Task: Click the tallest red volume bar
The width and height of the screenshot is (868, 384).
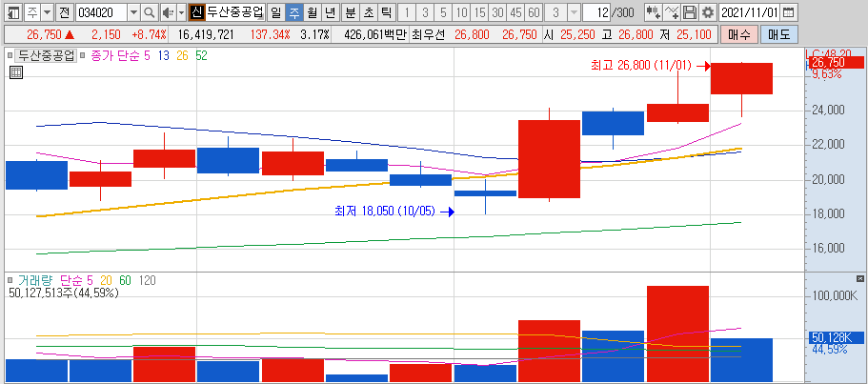Action: point(677,333)
